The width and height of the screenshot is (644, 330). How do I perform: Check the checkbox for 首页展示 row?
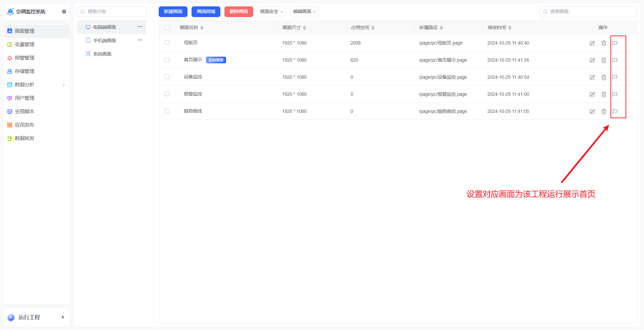(x=167, y=60)
